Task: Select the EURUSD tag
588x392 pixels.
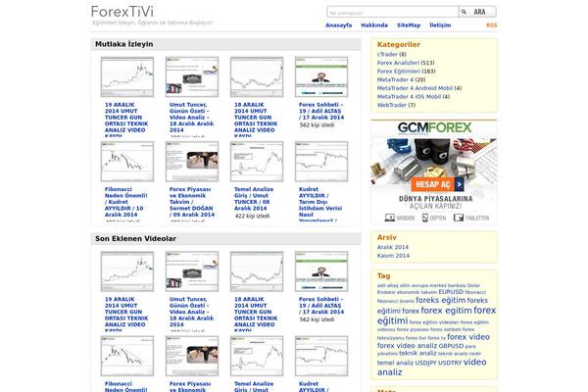Action: pos(451,291)
